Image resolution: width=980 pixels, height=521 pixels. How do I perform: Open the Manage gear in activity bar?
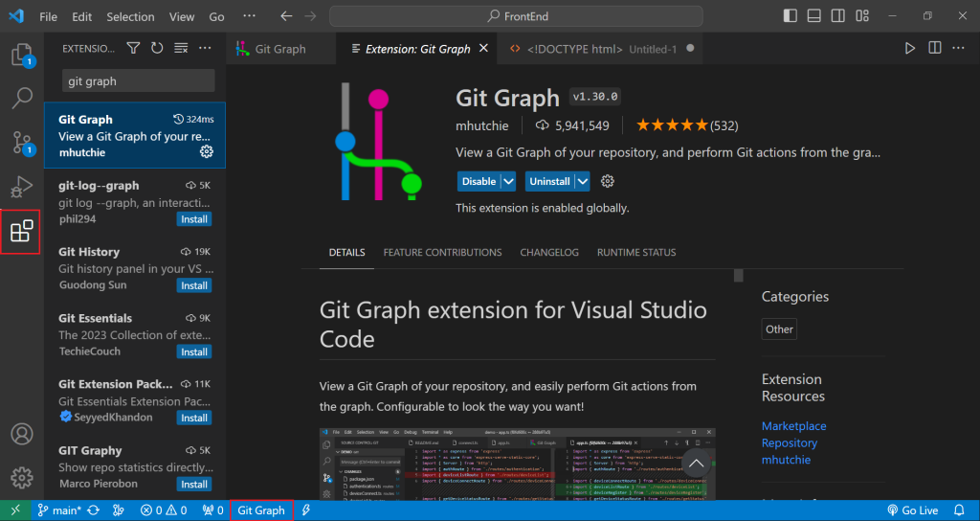[22, 477]
